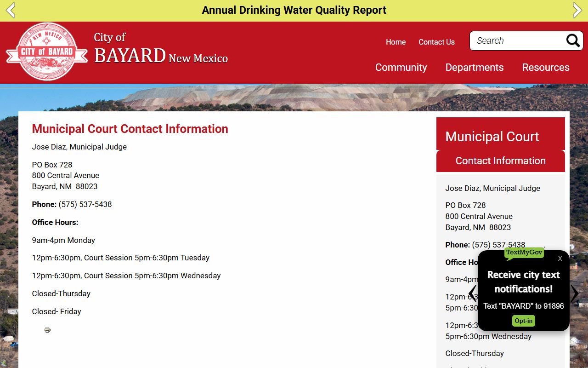
Task: Click '800 Central Avenue' in main content
Action: click(66, 175)
